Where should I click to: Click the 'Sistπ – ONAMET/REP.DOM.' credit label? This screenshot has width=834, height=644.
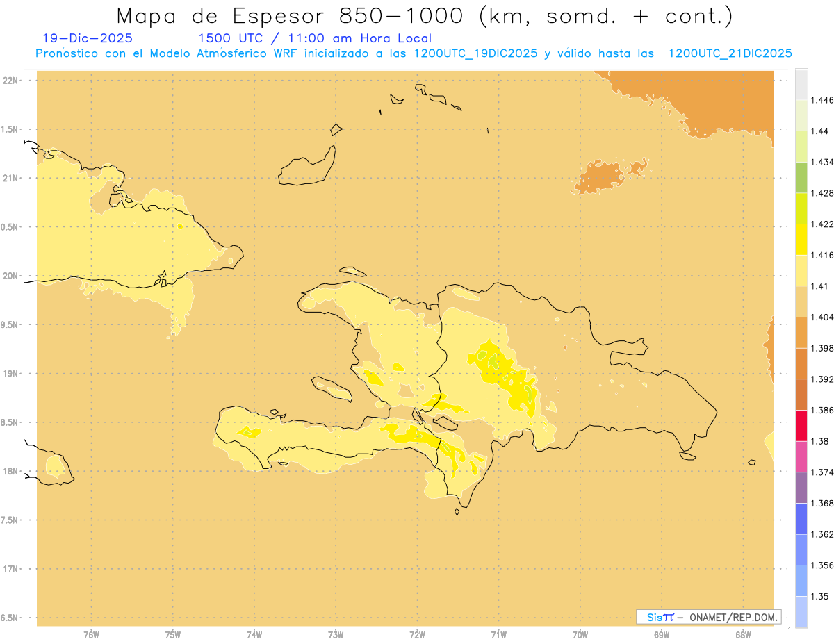tap(708, 617)
